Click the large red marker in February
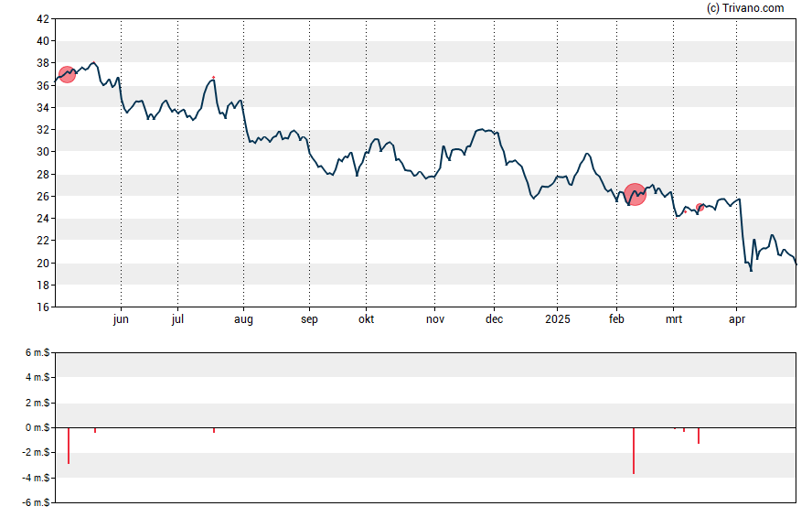 [635, 195]
